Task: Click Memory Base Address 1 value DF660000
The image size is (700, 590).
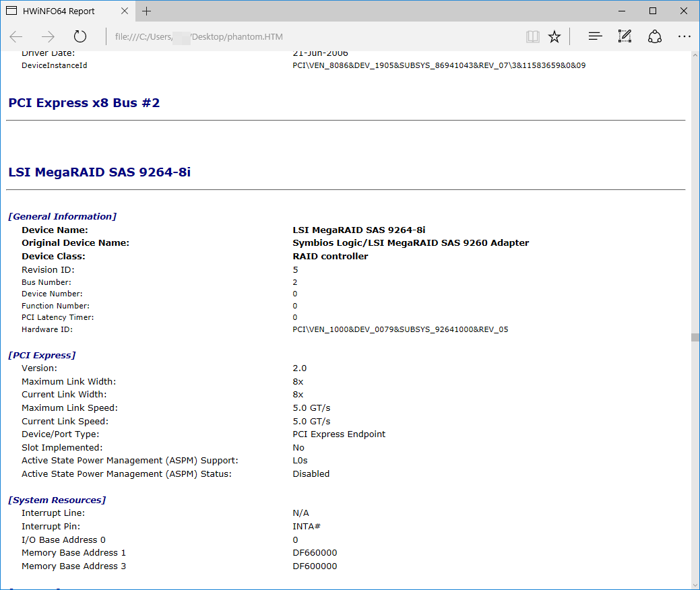Action: click(x=315, y=552)
